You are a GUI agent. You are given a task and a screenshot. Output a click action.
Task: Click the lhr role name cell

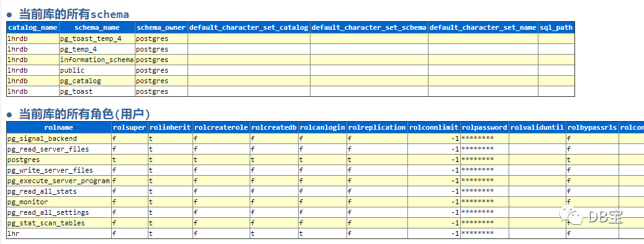59,233
